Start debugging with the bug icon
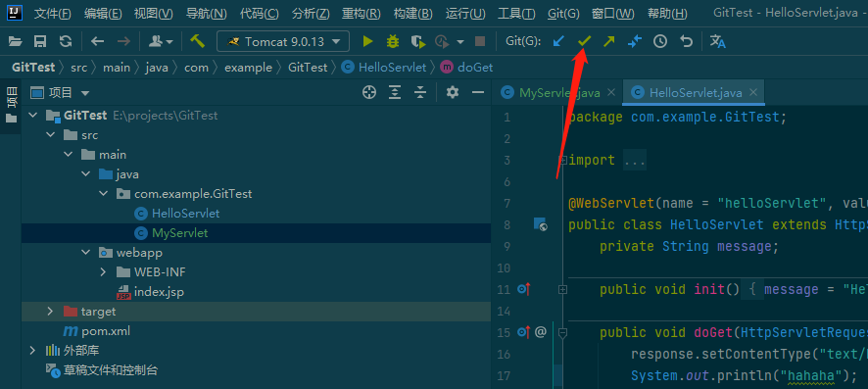The width and height of the screenshot is (868, 389). pos(393,41)
